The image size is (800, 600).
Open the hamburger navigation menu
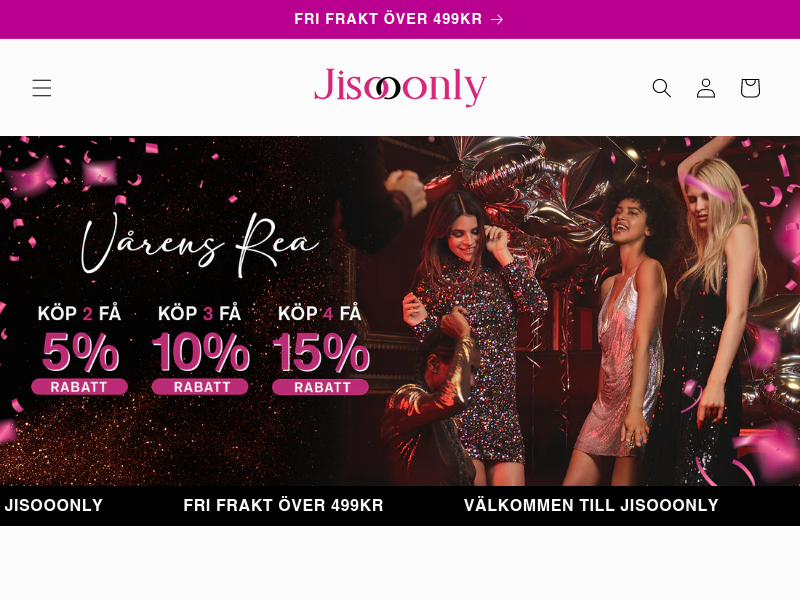[42, 88]
